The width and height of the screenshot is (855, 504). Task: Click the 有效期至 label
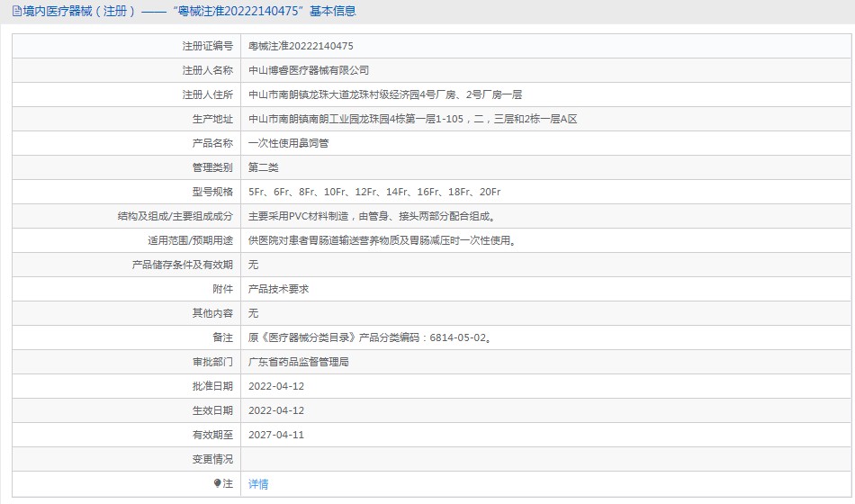212,435
